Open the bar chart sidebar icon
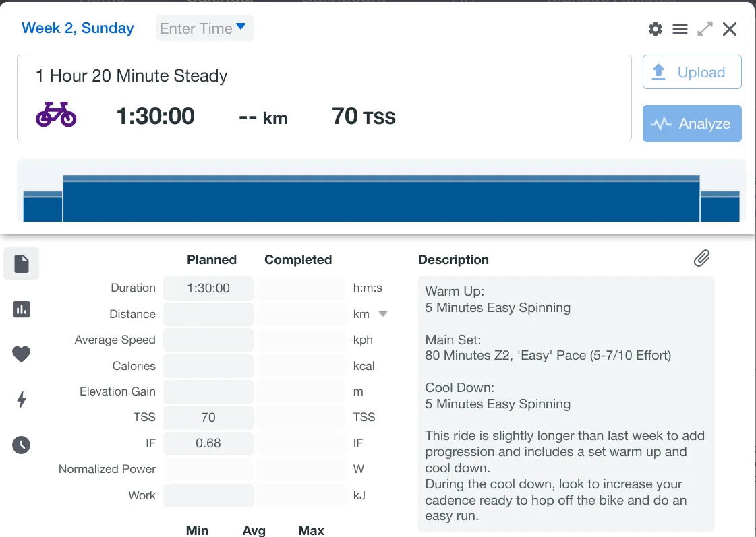This screenshot has height=537, width=756. (22, 309)
